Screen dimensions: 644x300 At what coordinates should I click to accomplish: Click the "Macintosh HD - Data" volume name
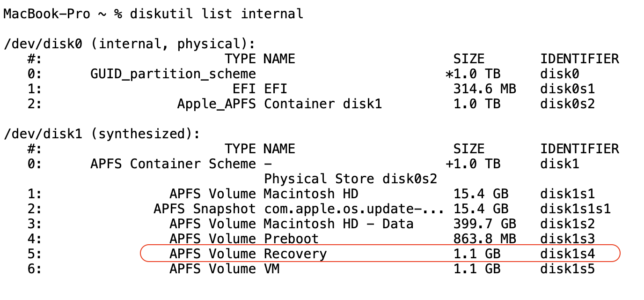pos(338,224)
